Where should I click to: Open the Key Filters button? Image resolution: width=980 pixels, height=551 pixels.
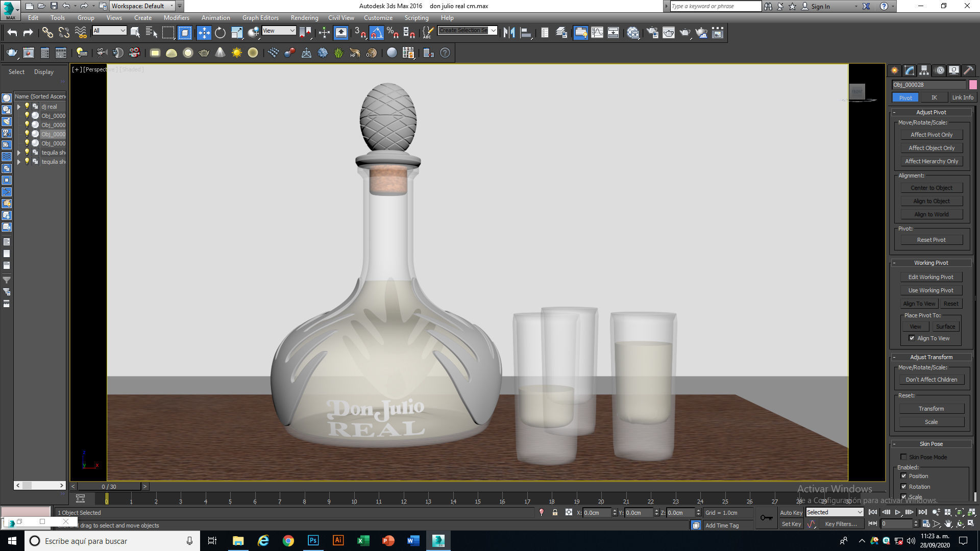(841, 524)
